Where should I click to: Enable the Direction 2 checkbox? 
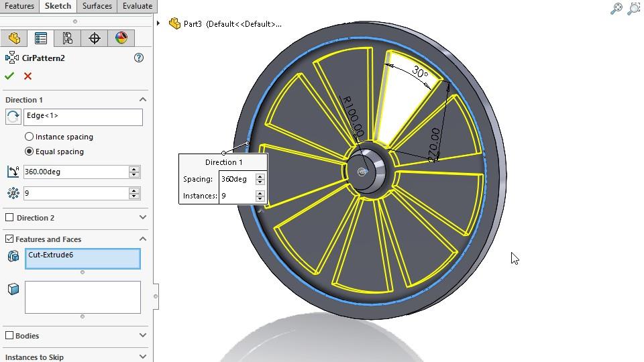[9, 218]
